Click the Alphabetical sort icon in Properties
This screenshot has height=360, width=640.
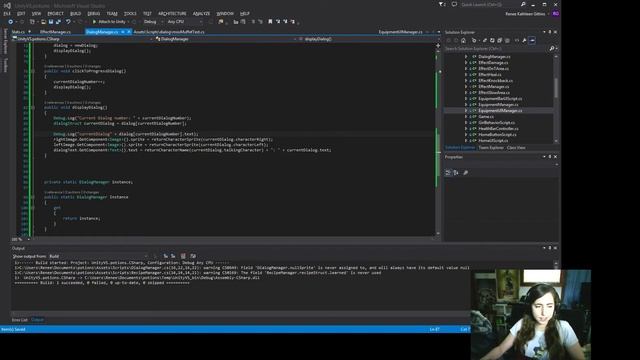pyautogui.click(x=456, y=173)
